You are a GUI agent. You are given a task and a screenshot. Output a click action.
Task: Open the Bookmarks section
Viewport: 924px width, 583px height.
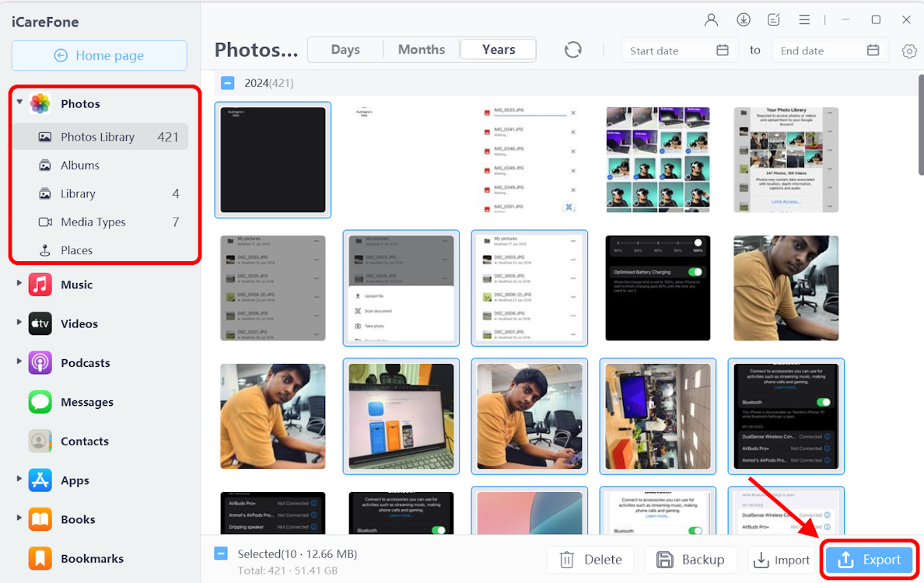[x=93, y=558]
